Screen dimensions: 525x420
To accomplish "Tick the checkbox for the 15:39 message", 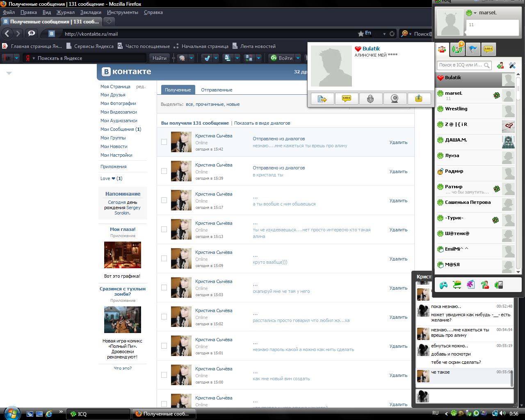I will point(164,171).
